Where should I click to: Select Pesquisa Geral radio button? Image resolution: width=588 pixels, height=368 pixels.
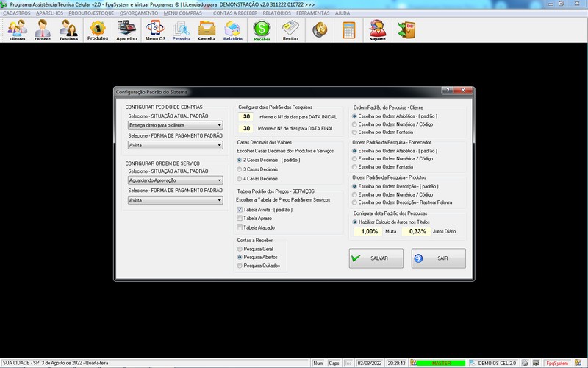[240, 249]
